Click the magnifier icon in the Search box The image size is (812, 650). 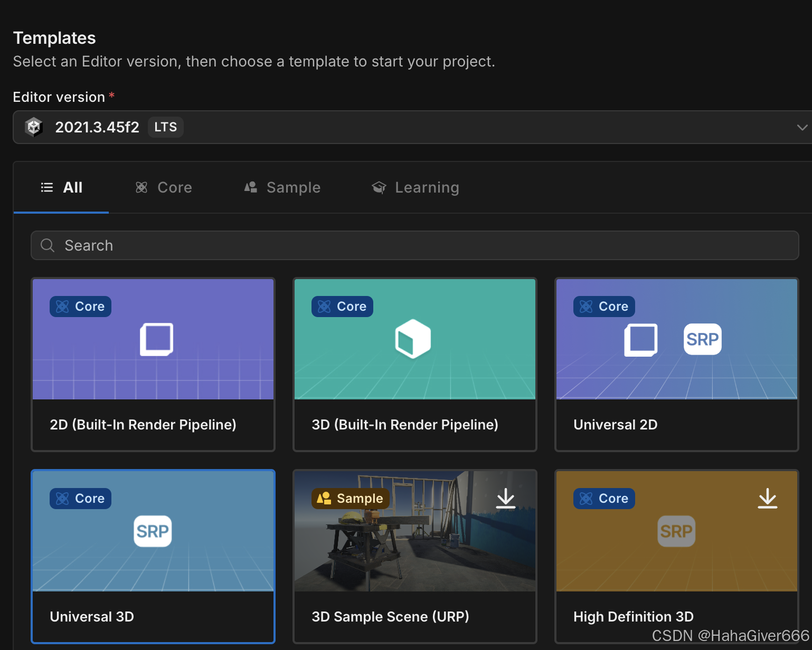click(x=48, y=245)
